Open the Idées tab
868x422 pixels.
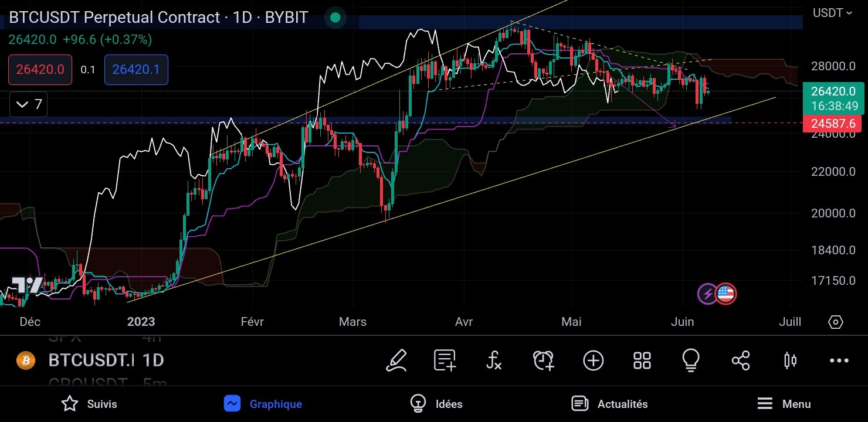tap(436, 404)
